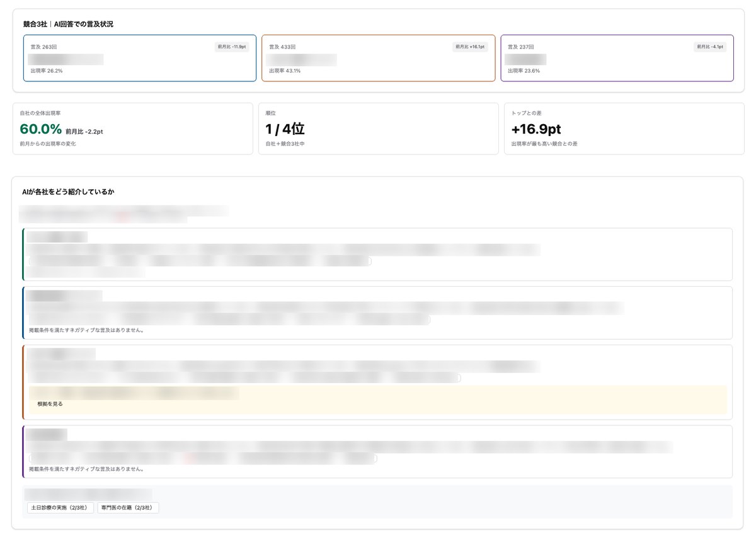Image resolution: width=756 pixels, height=535 pixels.
Task: Click the 出現率 23.6% value
Action: 524,71
